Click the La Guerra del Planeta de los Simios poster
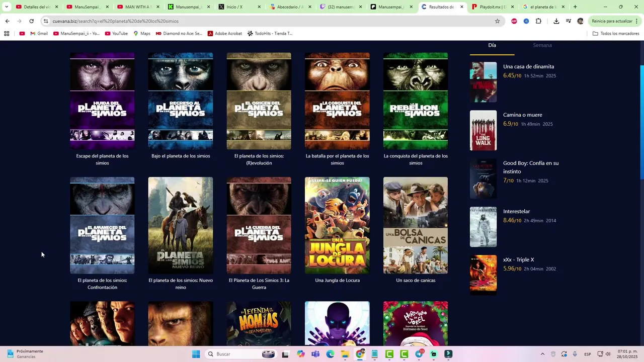The width and height of the screenshot is (644, 362). click(x=259, y=225)
